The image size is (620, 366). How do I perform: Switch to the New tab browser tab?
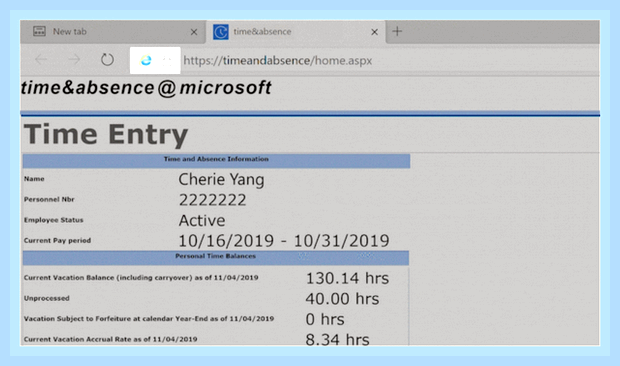click(x=113, y=32)
